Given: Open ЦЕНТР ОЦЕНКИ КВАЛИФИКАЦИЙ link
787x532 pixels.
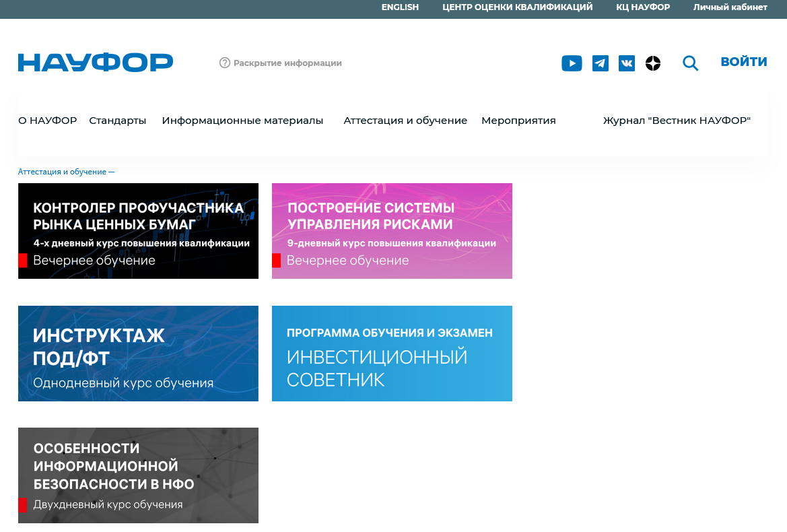Looking at the screenshot, I should pyautogui.click(x=518, y=7).
